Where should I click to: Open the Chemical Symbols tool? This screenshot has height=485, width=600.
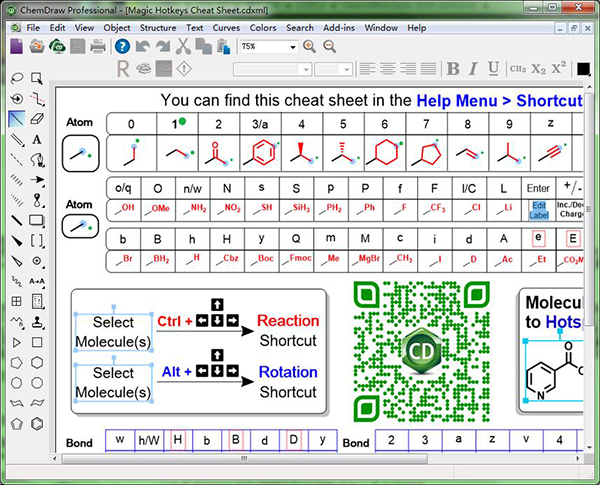click(x=37, y=261)
